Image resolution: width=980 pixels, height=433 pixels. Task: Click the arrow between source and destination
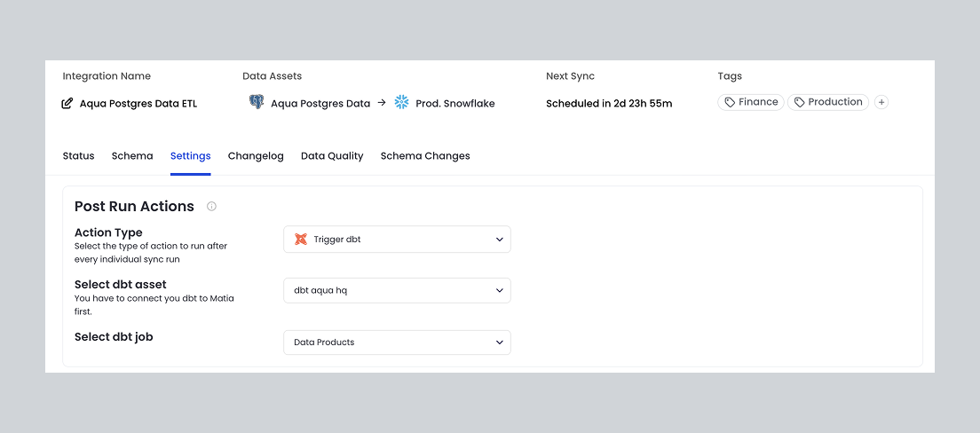click(x=382, y=103)
